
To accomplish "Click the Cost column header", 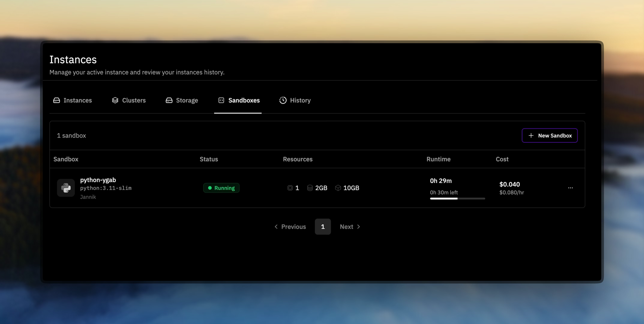I will tap(502, 159).
